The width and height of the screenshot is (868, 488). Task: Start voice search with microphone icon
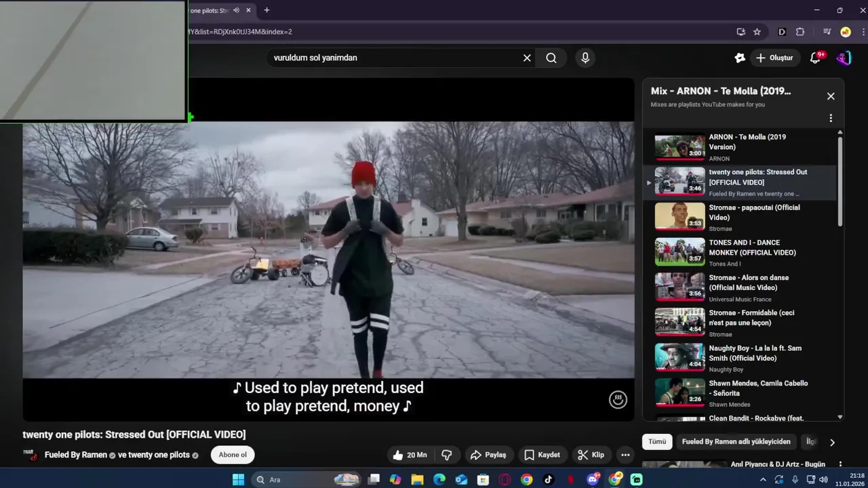[585, 58]
